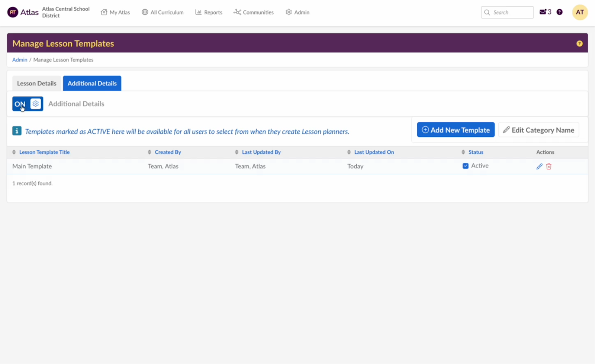Open the All Curriculum menu
The width and height of the screenshot is (595, 364).
163,12
